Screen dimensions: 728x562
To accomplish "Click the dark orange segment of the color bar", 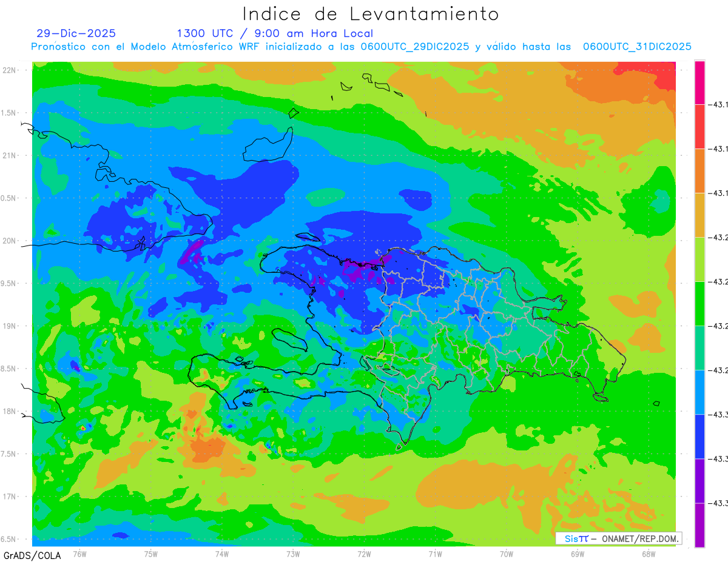I will point(699,170).
